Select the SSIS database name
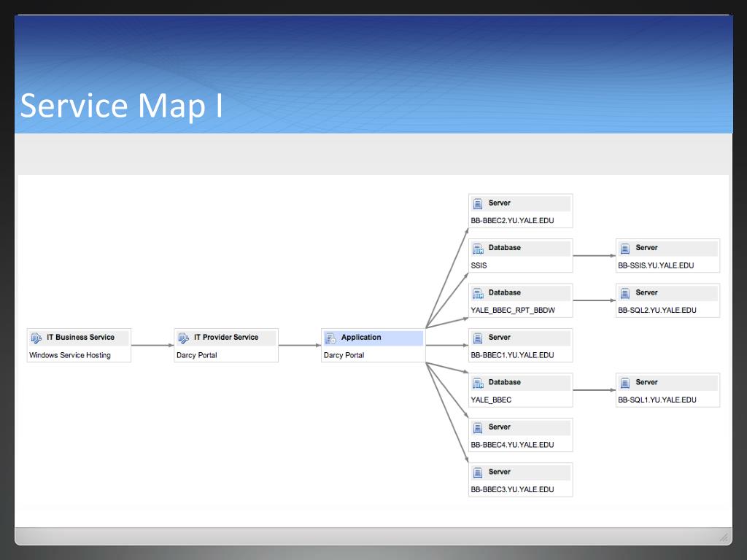 [x=479, y=265]
